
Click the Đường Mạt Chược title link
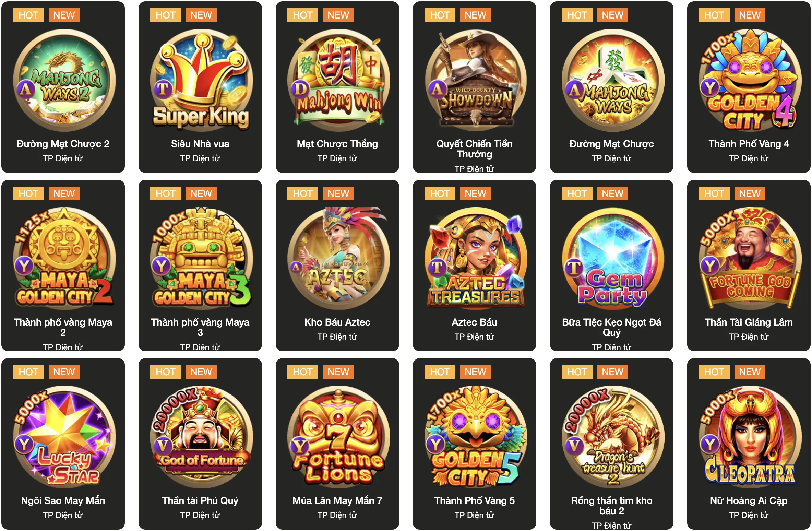click(612, 144)
